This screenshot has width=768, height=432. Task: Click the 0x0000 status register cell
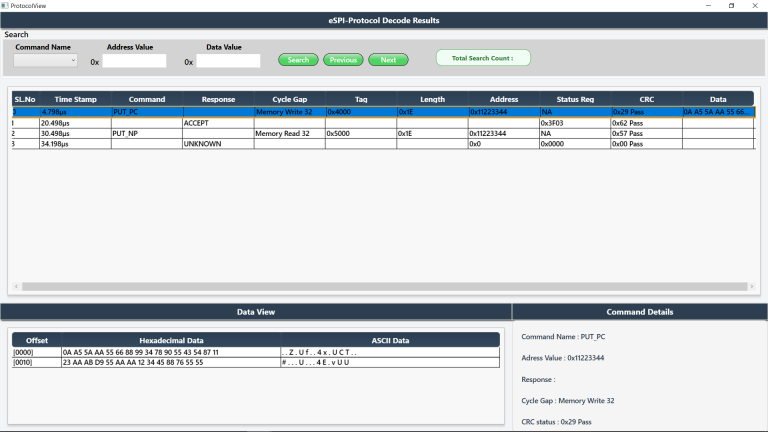[575, 144]
